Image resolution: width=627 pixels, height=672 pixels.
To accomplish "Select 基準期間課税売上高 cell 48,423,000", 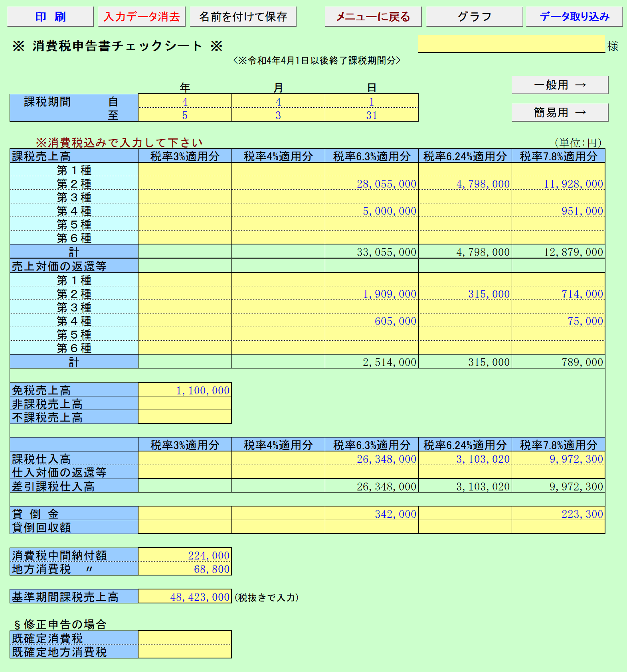I will tap(185, 597).
